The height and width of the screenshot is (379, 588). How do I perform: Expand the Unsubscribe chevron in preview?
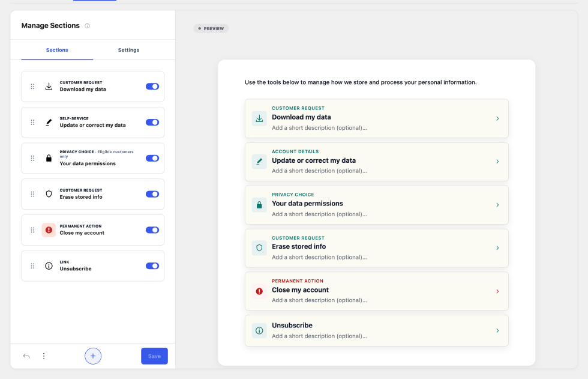(497, 330)
